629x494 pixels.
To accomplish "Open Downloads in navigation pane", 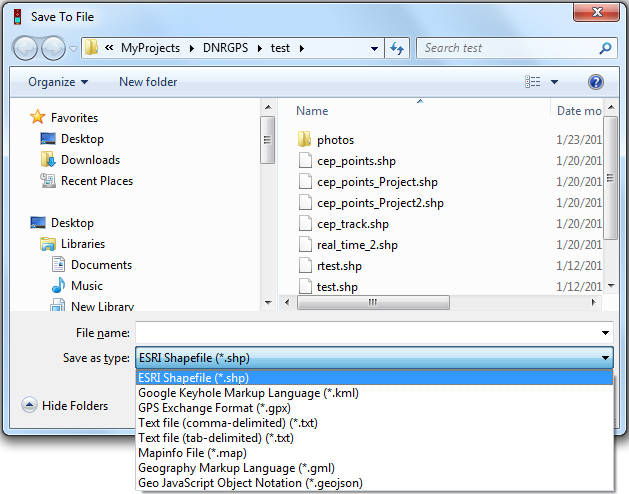I will point(80,160).
